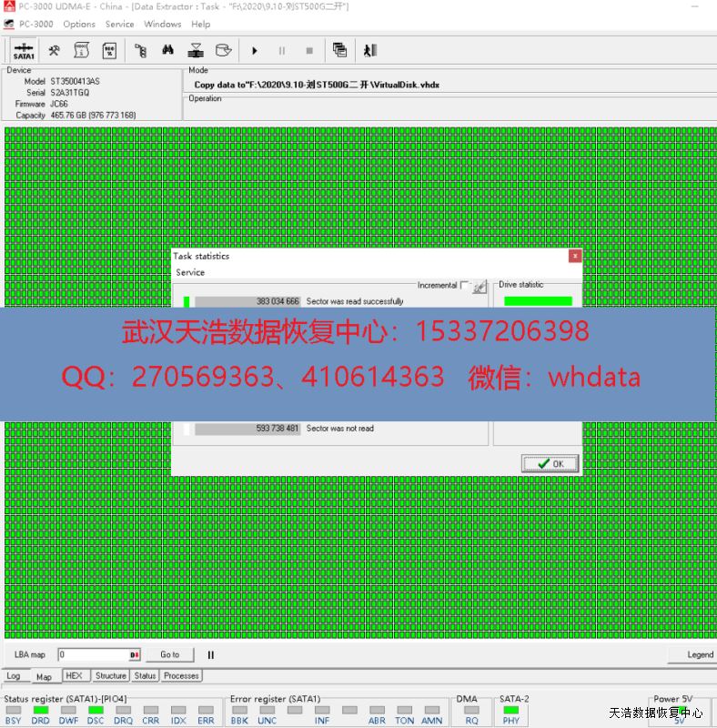
Task: Open the Service menu in main menu bar
Action: (119, 25)
